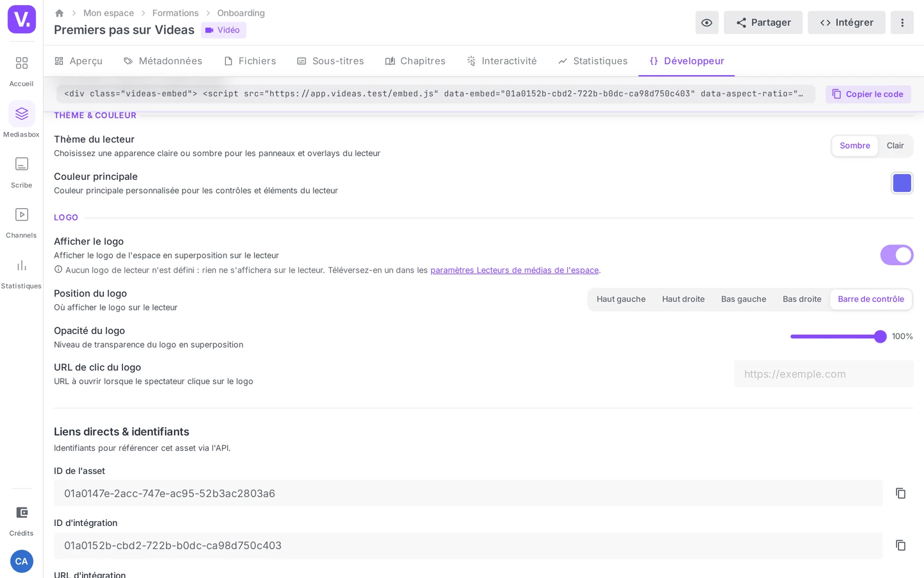Switch to the Statistiques tab
Viewport: 924px width, 578px height.
593,61
